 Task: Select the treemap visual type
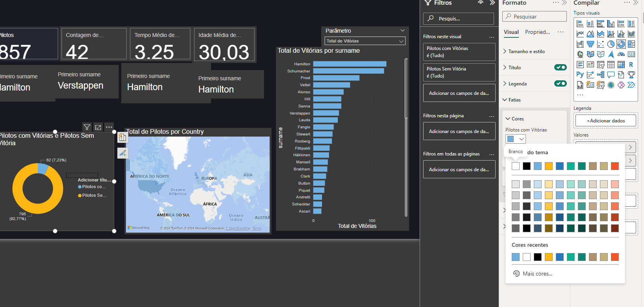coord(631,44)
